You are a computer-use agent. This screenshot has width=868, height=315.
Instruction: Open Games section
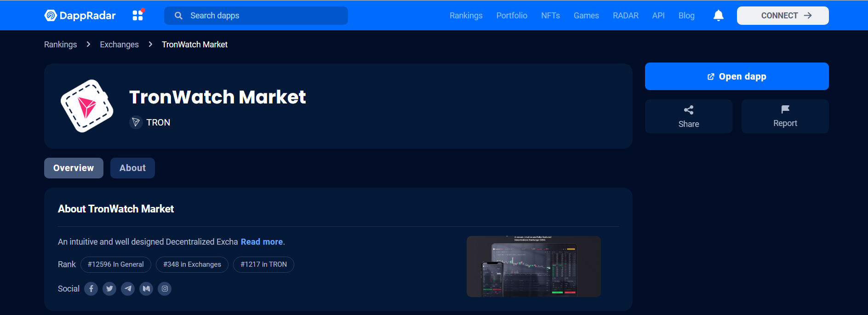point(586,16)
